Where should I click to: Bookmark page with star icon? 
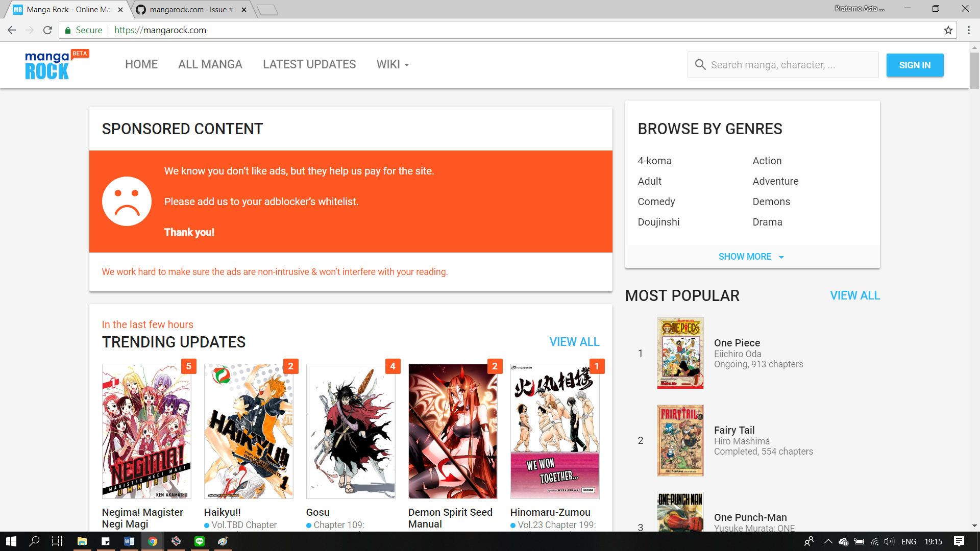(948, 30)
